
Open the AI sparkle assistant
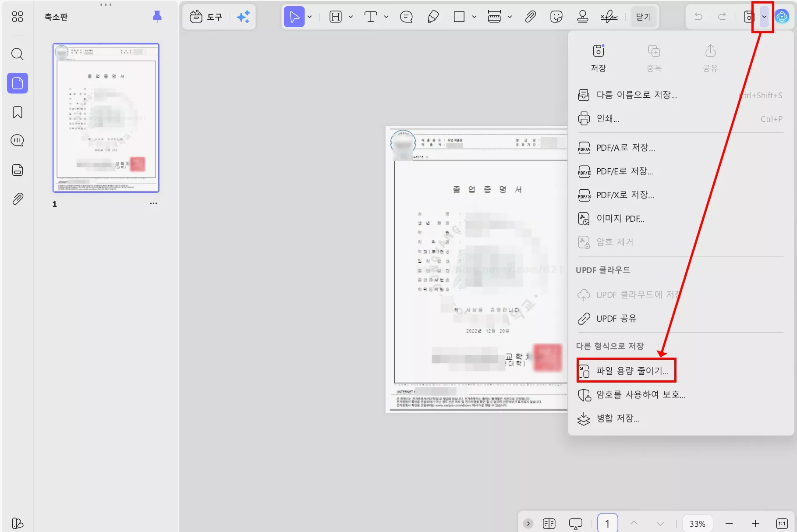coord(244,17)
